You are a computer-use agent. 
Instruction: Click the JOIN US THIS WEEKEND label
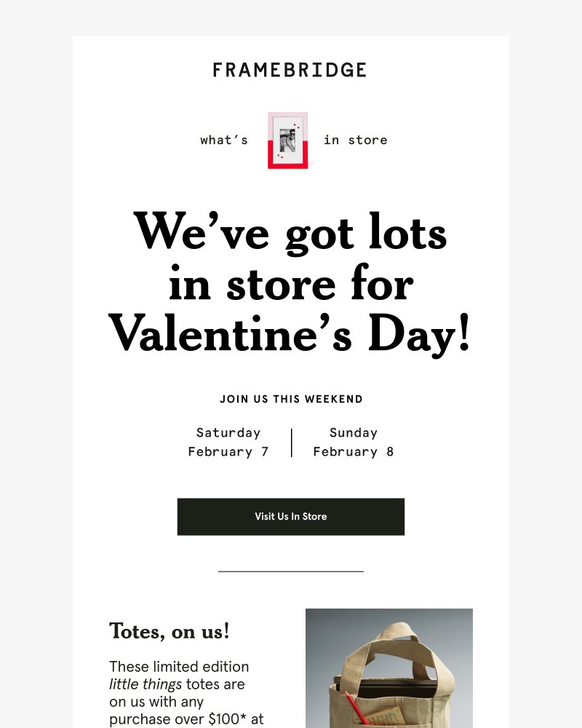click(291, 399)
